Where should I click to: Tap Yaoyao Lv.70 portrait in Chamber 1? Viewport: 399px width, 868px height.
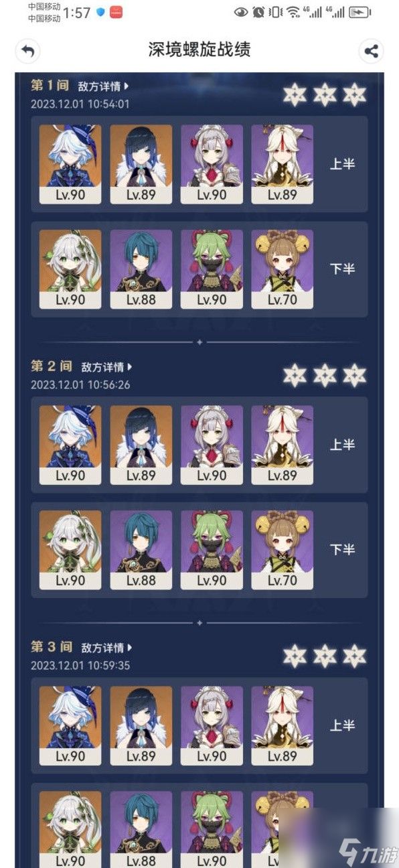pos(283,269)
